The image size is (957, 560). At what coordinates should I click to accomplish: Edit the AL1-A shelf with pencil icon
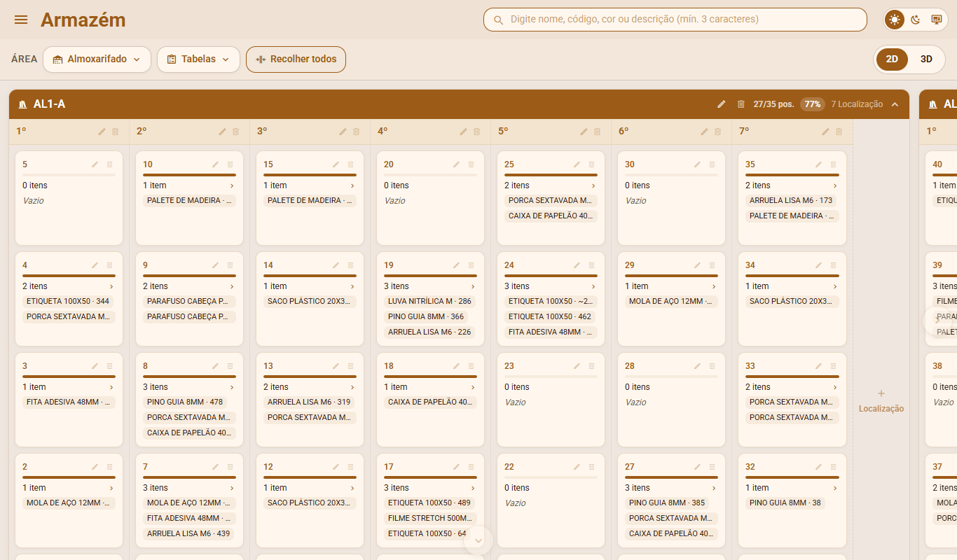coord(722,104)
